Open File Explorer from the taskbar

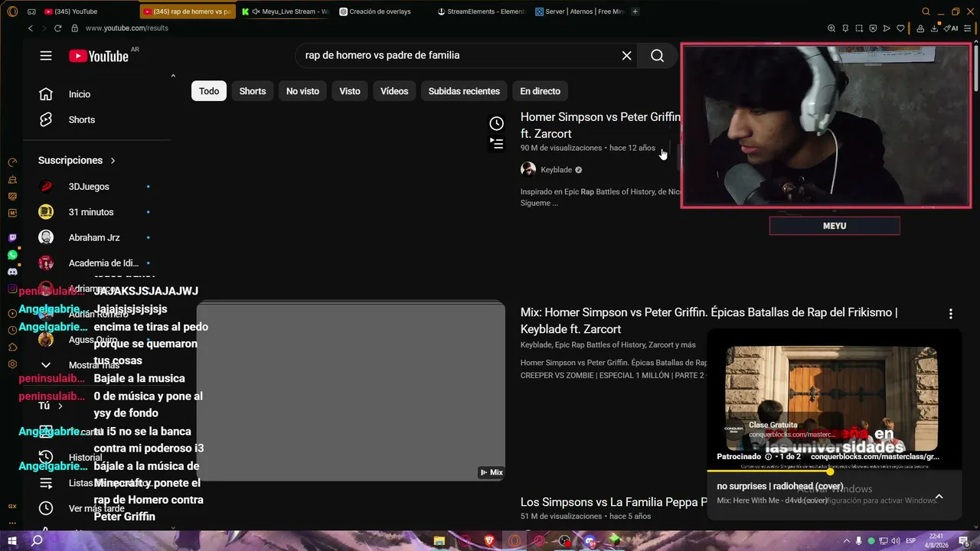click(439, 541)
